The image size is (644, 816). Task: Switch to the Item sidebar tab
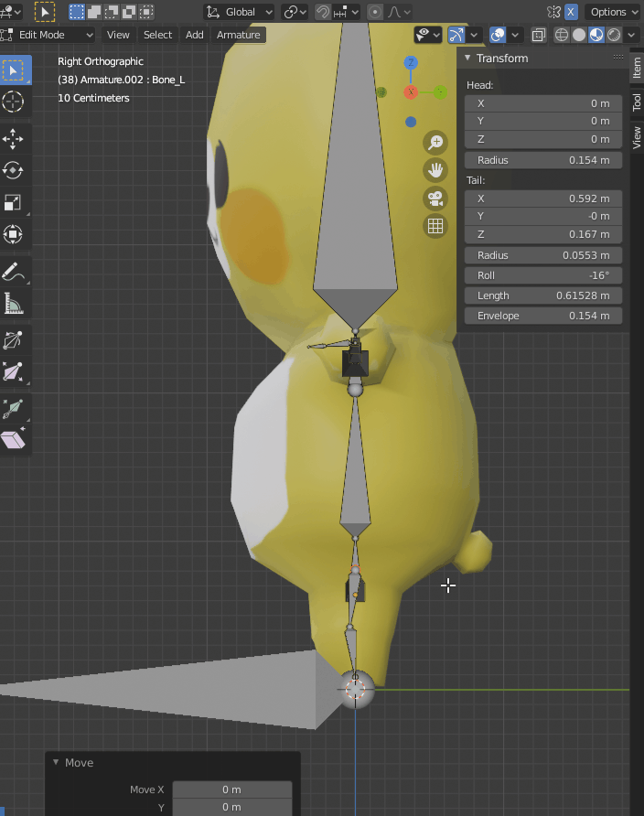click(637, 68)
